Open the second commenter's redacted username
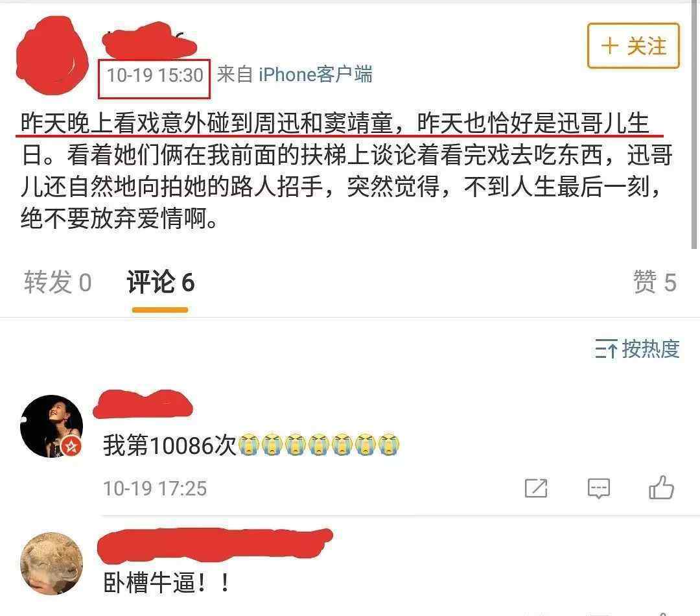This screenshot has height=616, width=700. coord(215,545)
